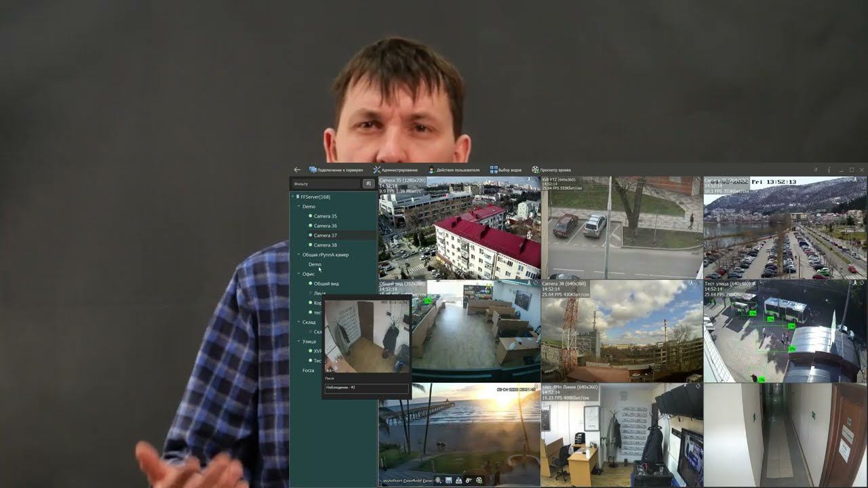
Task: Open the тест 4Mп office video tile
Action: pos(622,434)
